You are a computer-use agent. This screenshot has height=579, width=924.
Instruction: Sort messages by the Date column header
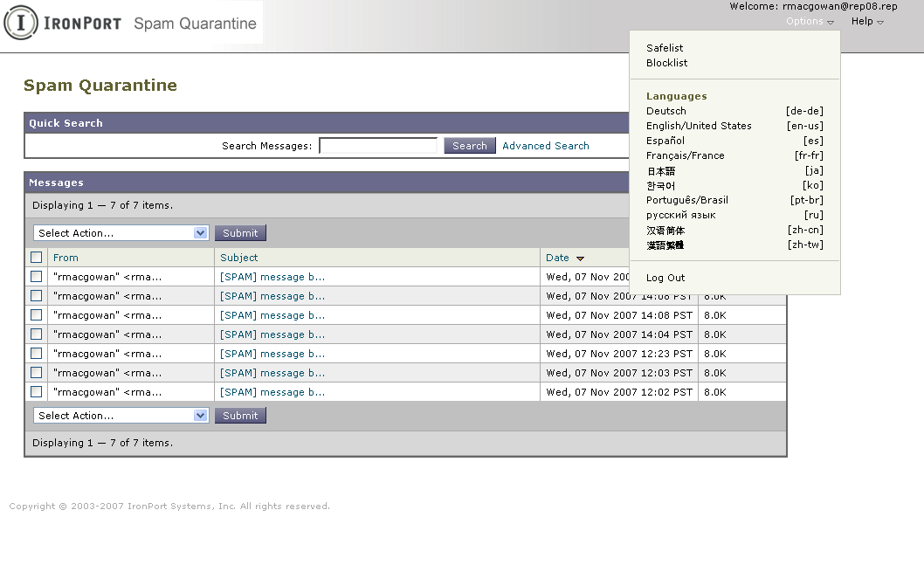(557, 258)
